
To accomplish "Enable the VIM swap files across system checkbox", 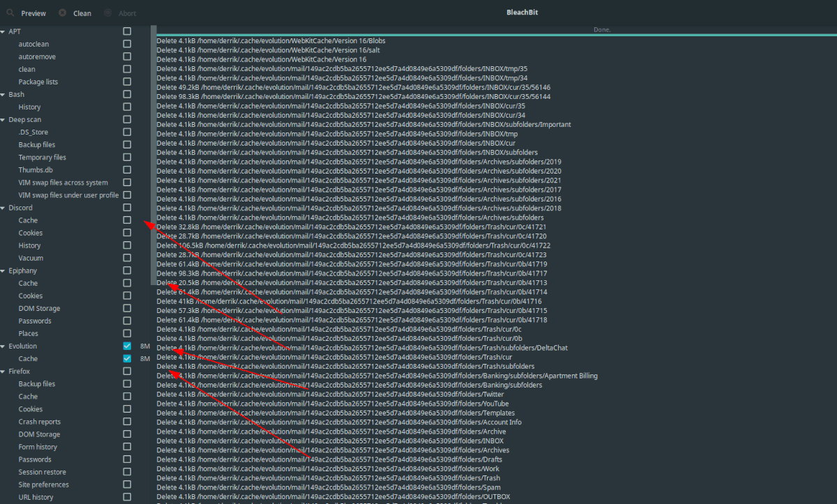I will pos(127,182).
